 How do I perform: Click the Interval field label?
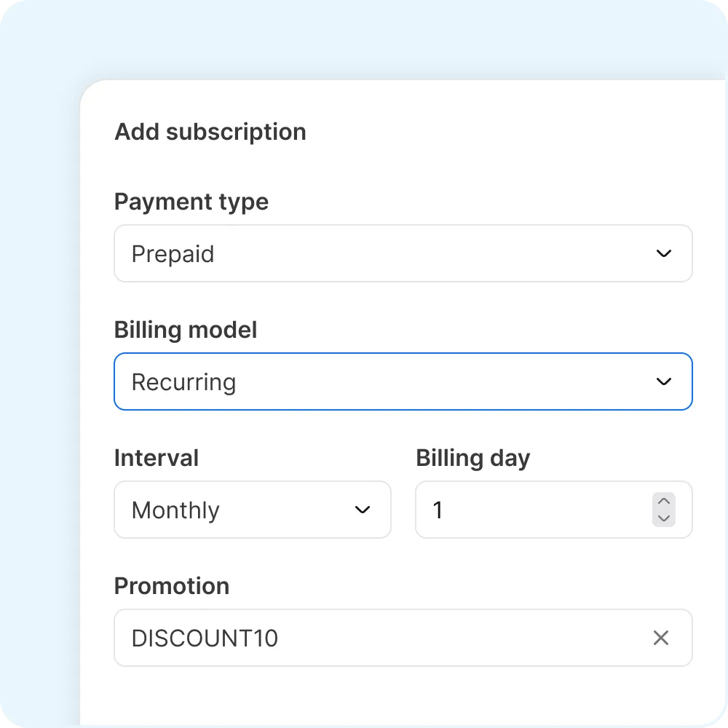[x=157, y=458]
